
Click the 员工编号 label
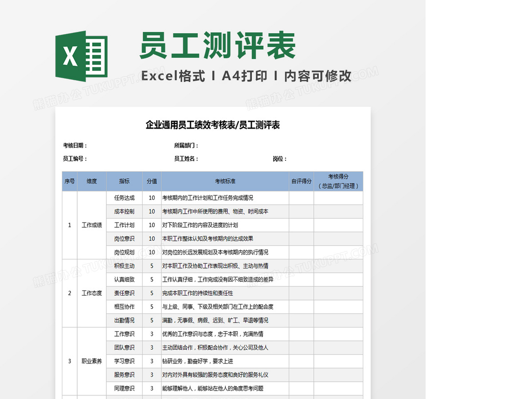pos(75,159)
